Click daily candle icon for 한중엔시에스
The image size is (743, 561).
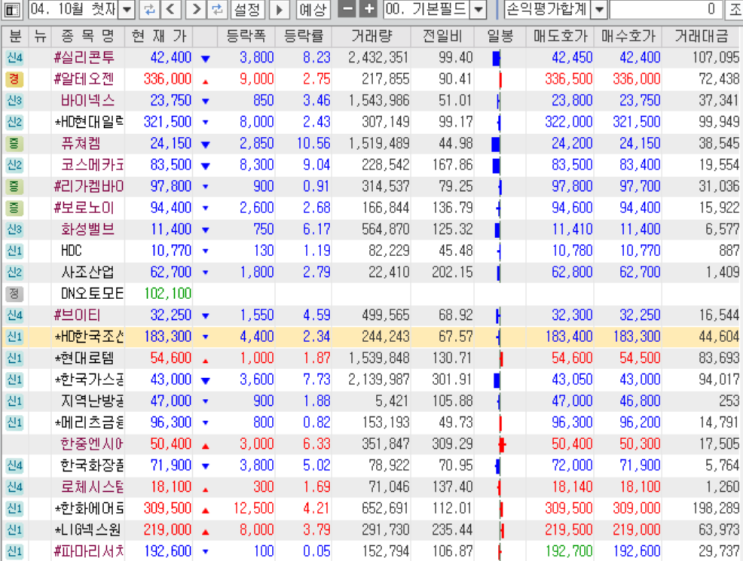coord(502,444)
